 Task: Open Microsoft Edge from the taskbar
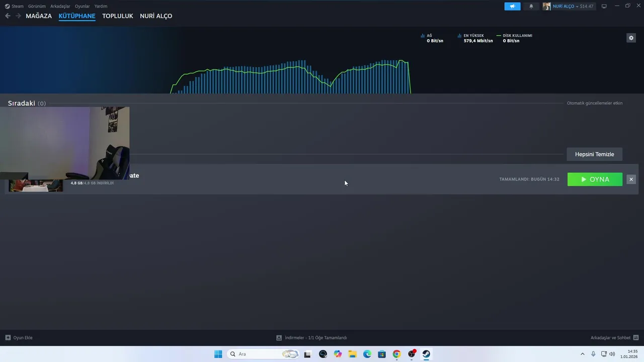click(367, 354)
